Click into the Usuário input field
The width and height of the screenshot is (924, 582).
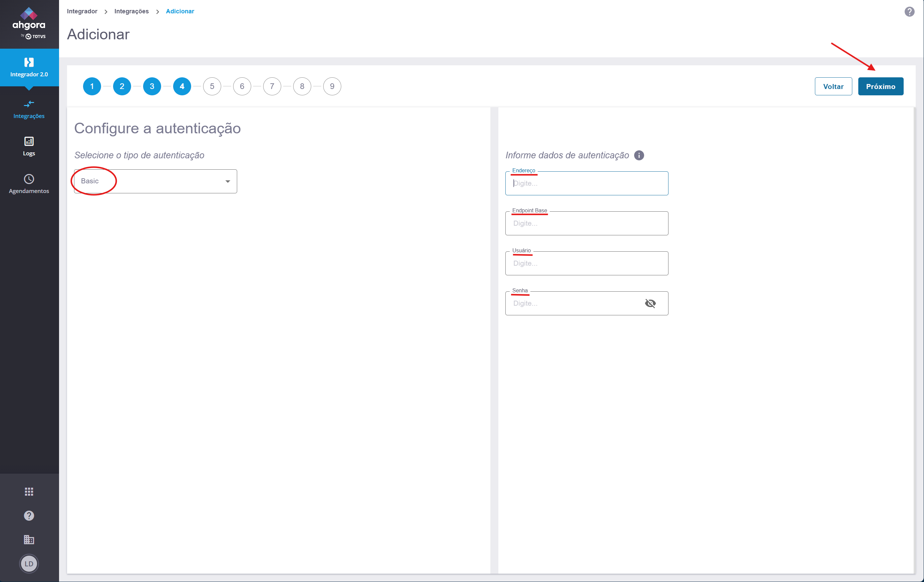click(x=586, y=263)
